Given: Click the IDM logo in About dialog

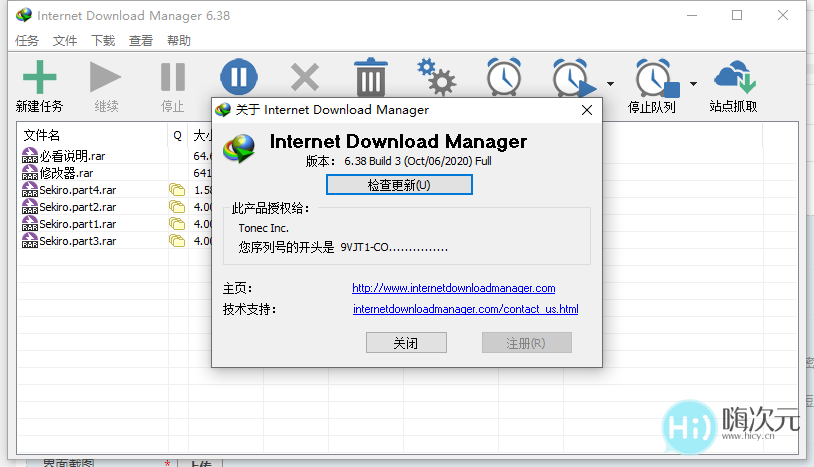Looking at the screenshot, I should point(239,148).
